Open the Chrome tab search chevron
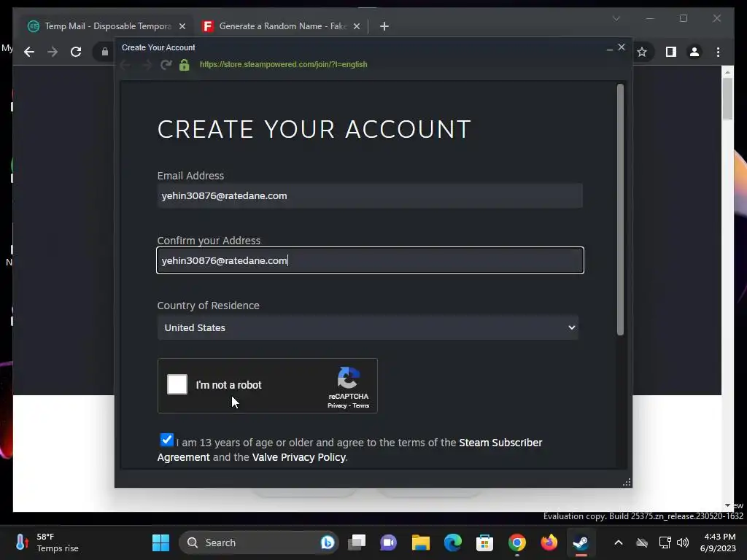The height and width of the screenshot is (560, 747). [x=616, y=18]
